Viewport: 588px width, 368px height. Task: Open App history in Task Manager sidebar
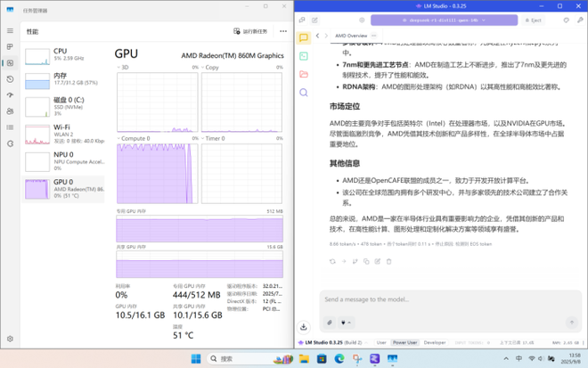[x=10, y=79]
